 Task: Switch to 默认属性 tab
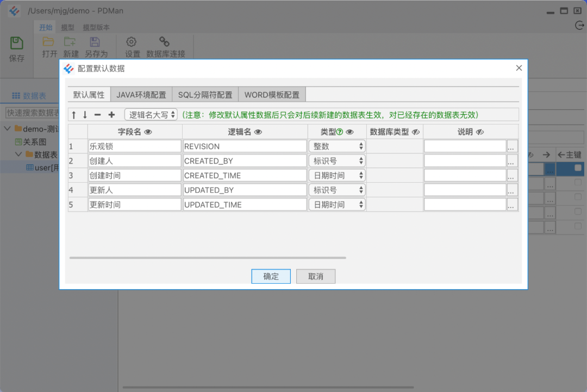click(89, 95)
